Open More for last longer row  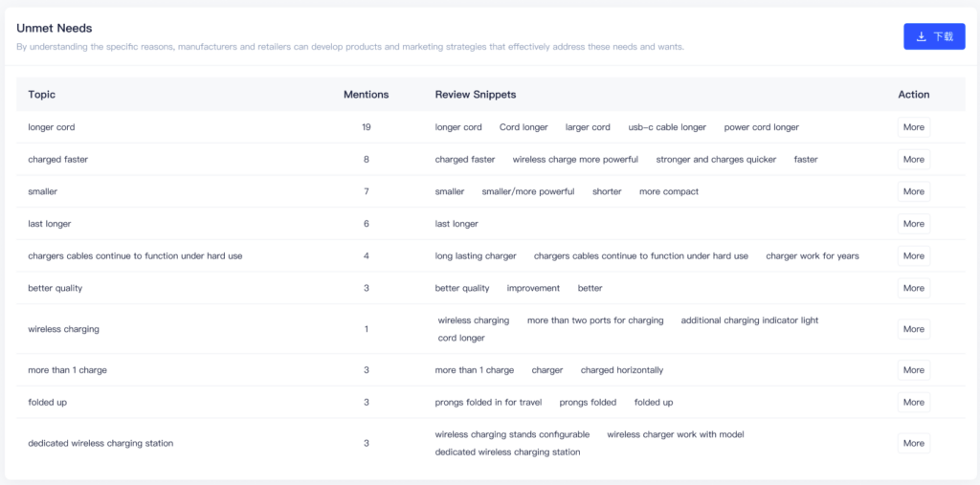point(914,224)
